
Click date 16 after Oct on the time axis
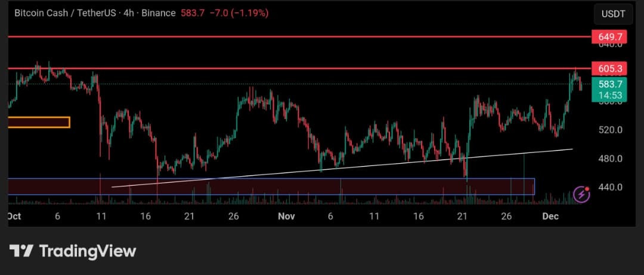pos(145,216)
